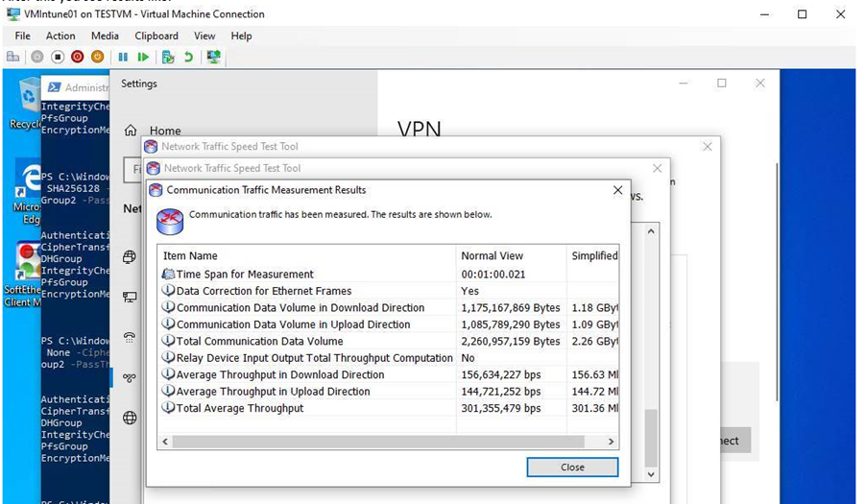Click Close button in results dialog
The width and height of the screenshot is (865, 504).
572,468
